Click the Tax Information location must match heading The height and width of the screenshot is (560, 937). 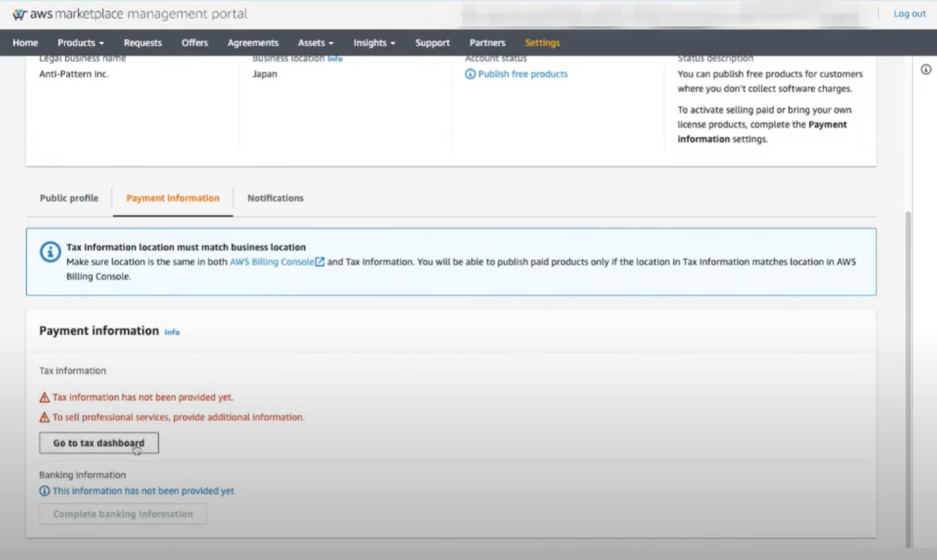pos(186,247)
